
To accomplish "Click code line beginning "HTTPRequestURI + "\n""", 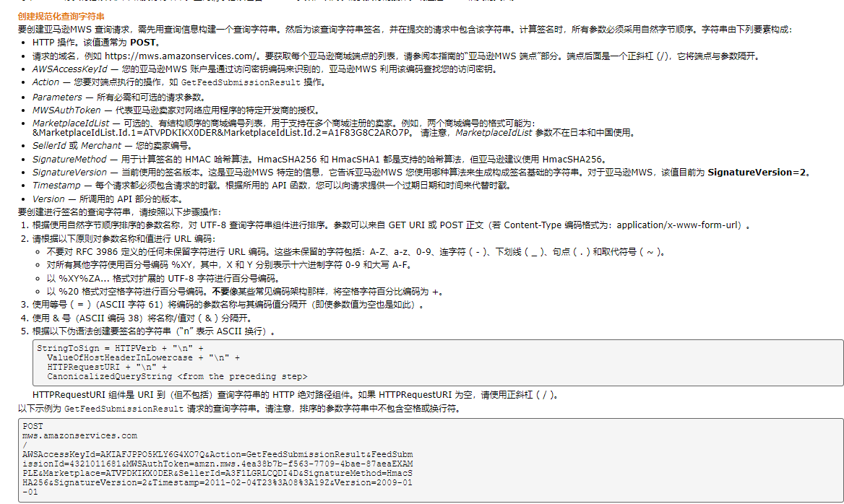I will pos(106,368).
